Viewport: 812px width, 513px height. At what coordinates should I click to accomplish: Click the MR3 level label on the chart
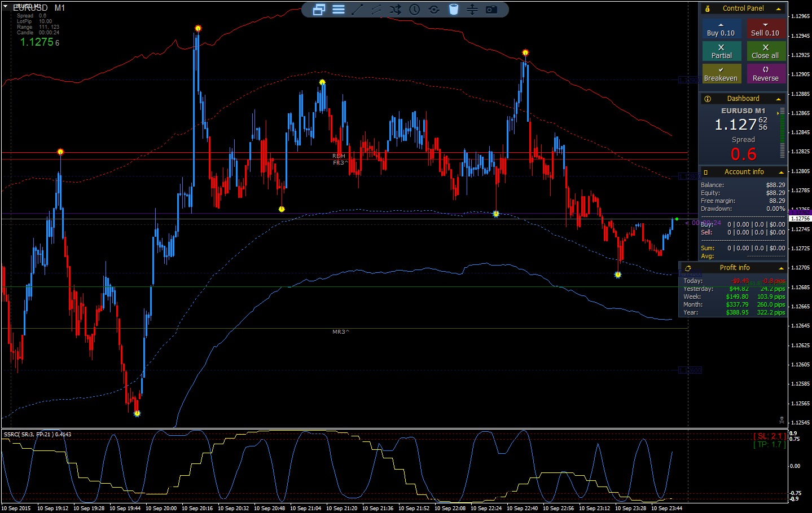pyautogui.click(x=341, y=332)
